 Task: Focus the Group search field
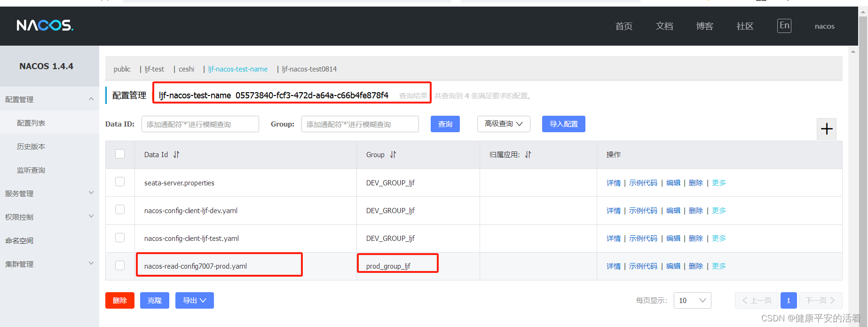point(360,124)
